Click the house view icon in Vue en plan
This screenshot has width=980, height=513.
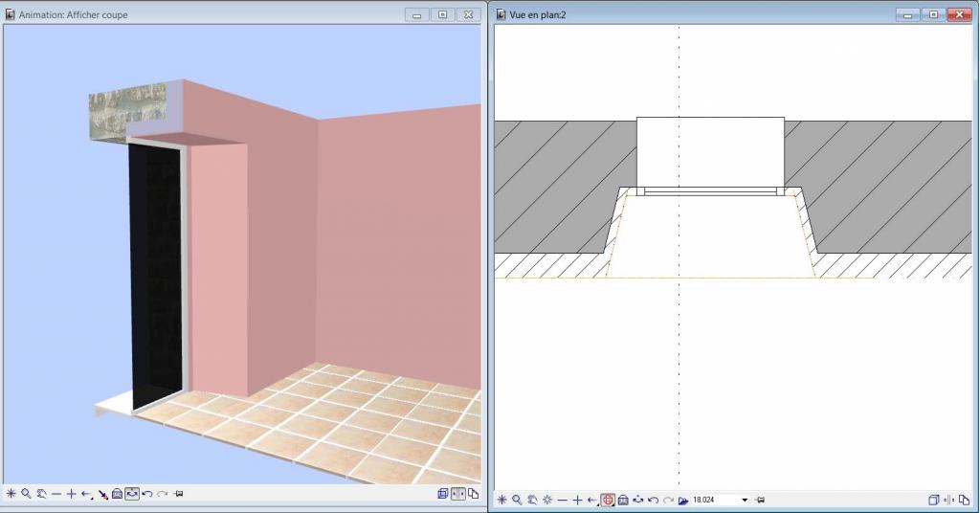click(623, 500)
